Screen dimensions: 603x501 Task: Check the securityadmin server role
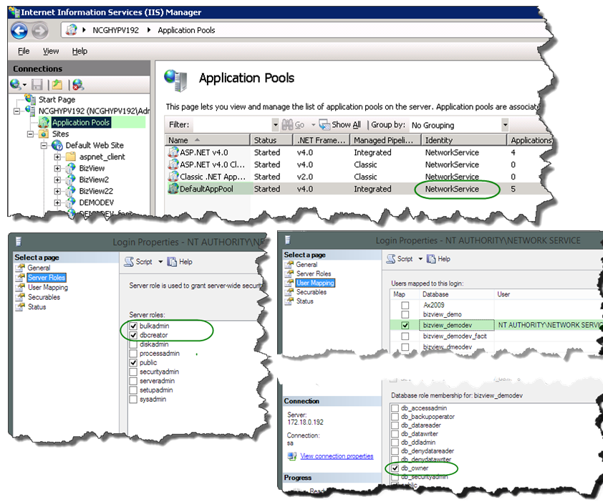[133, 372]
